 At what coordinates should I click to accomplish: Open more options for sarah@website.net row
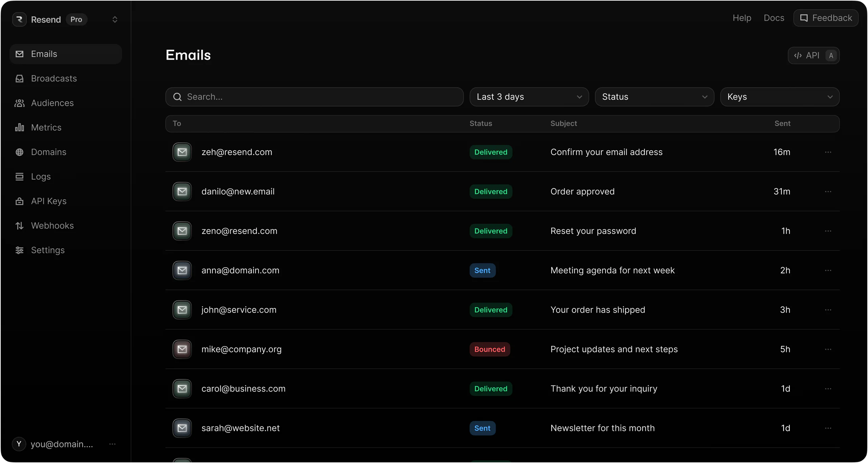click(828, 428)
